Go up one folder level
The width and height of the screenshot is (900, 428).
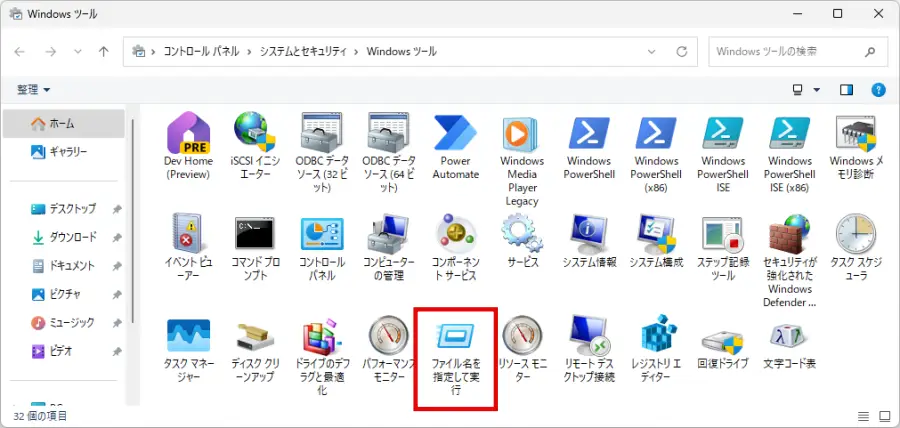pyautogui.click(x=104, y=52)
